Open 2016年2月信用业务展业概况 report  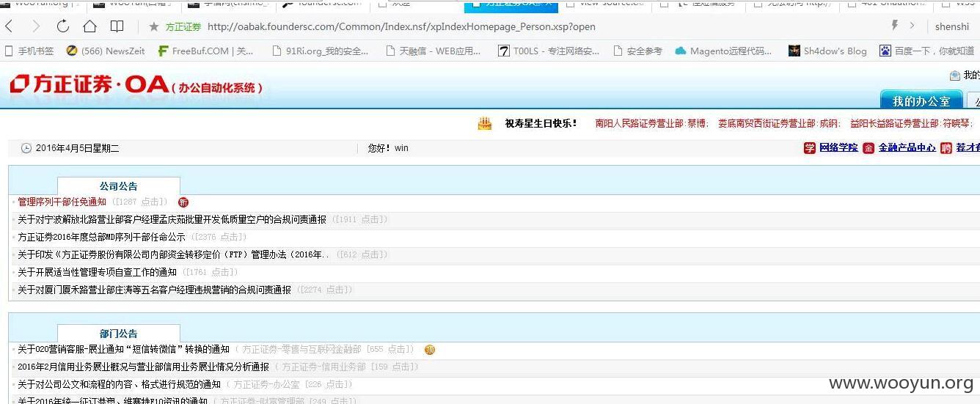point(143,367)
